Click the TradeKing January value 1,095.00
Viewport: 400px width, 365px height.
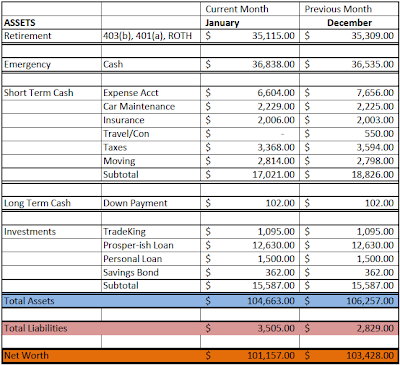276,231
